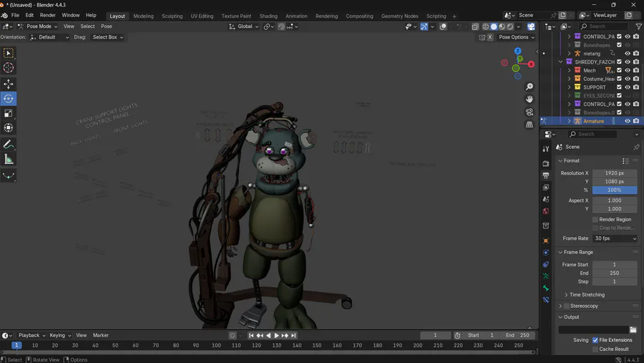Viewport: 644px width, 363px height.
Task: Enable the Render Region checkbox
Action: (x=595, y=220)
